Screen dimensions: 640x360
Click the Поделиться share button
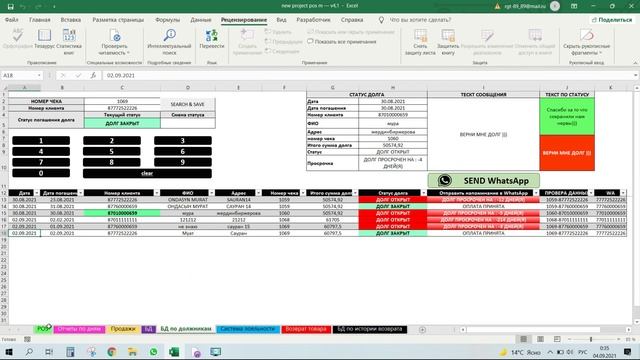click(x=611, y=20)
